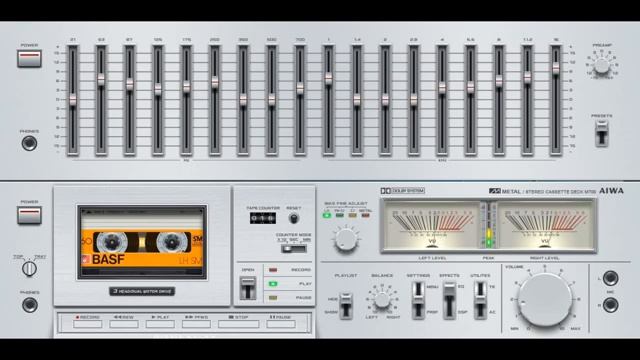
Task: Select the Cr tape type LED
Action: coord(353,216)
